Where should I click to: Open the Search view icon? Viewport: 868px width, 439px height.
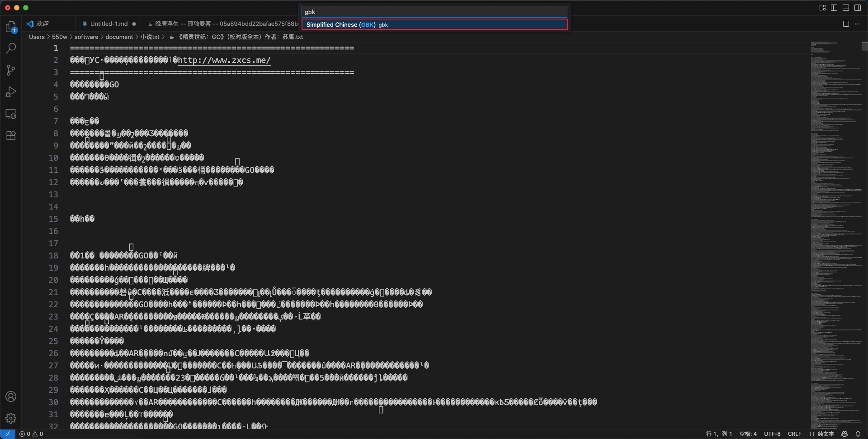pyautogui.click(x=11, y=48)
